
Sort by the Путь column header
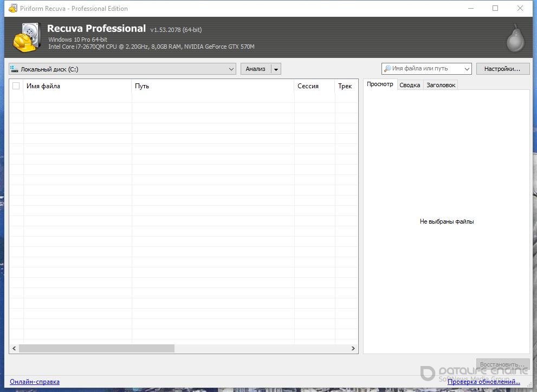point(211,86)
